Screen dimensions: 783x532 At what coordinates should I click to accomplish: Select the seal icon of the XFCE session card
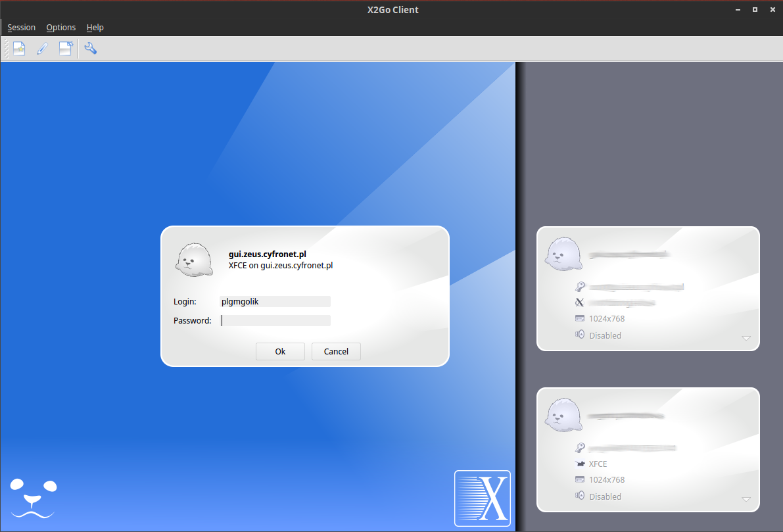[x=564, y=415]
